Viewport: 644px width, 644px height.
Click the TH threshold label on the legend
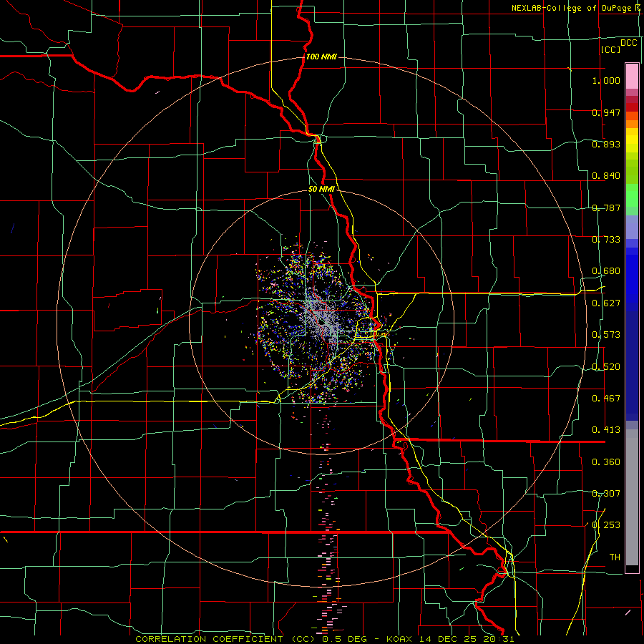[x=615, y=557]
